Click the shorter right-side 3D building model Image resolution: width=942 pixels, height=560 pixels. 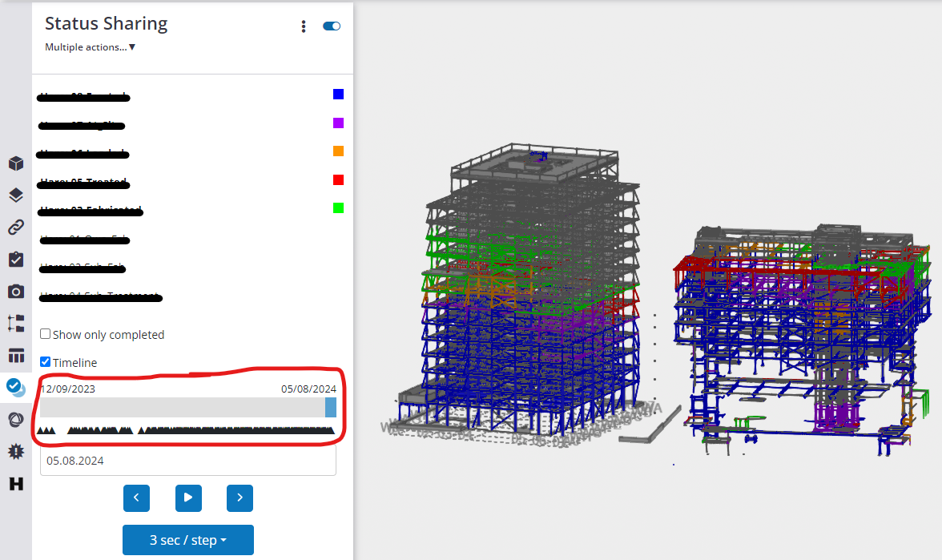(802, 340)
